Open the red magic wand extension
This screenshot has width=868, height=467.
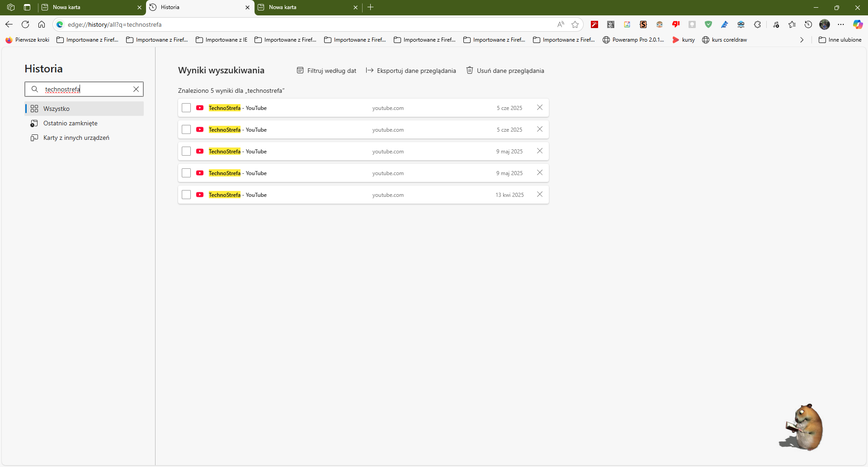pos(594,24)
